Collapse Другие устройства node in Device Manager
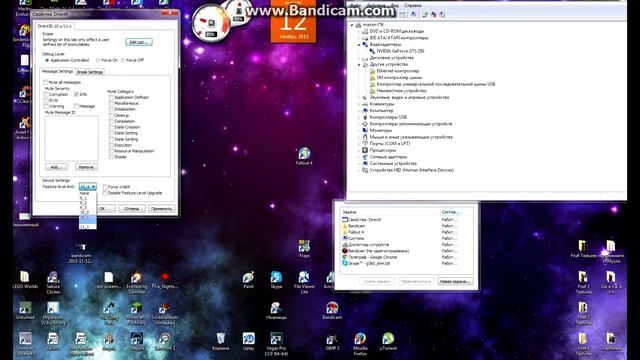 [360, 64]
